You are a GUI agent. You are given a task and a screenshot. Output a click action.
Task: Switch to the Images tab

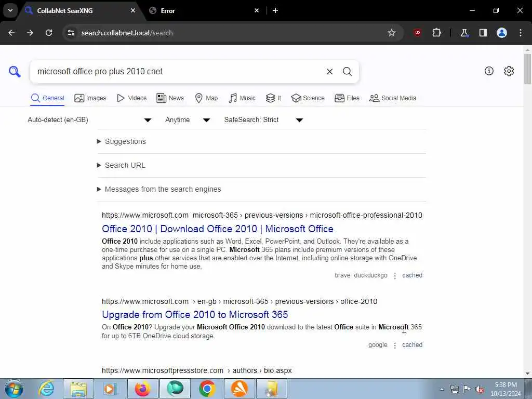point(90,98)
